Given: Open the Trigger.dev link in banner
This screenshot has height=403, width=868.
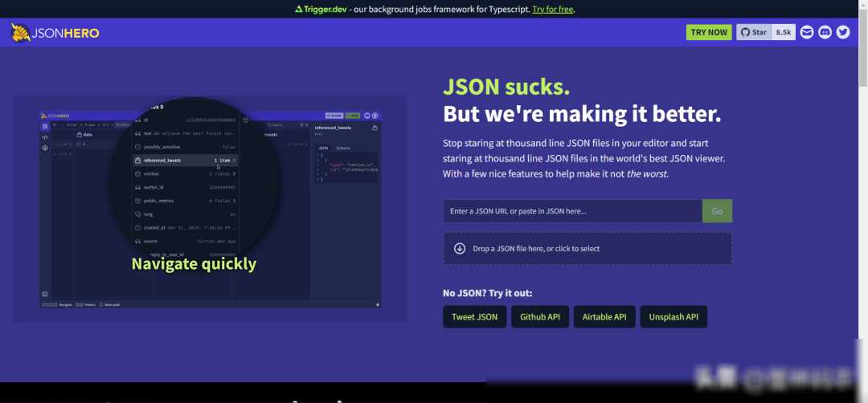Looking at the screenshot, I should click(321, 9).
